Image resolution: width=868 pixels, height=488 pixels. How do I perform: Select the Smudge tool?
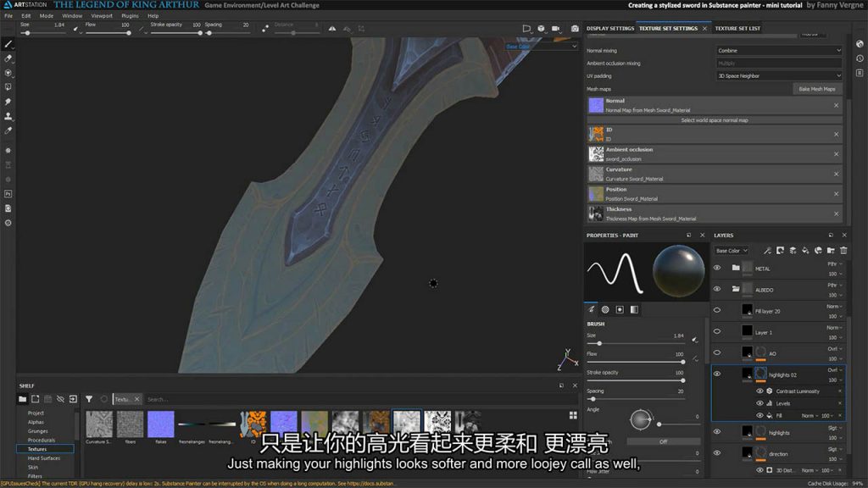tap(8, 102)
